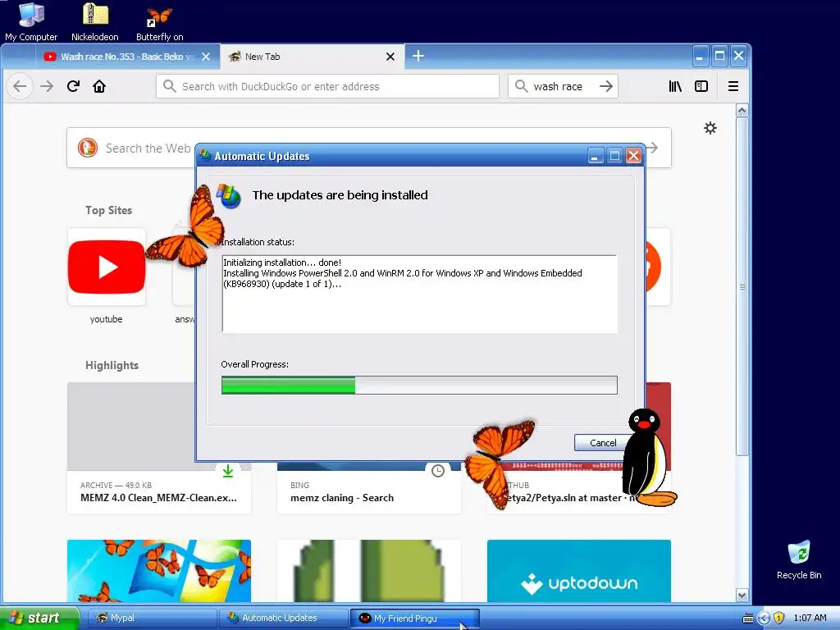Image resolution: width=840 pixels, height=630 pixels.
Task: Toggle the sidebar icon in the browser toolbar
Action: pyautogui.click(x=701, y=86)
